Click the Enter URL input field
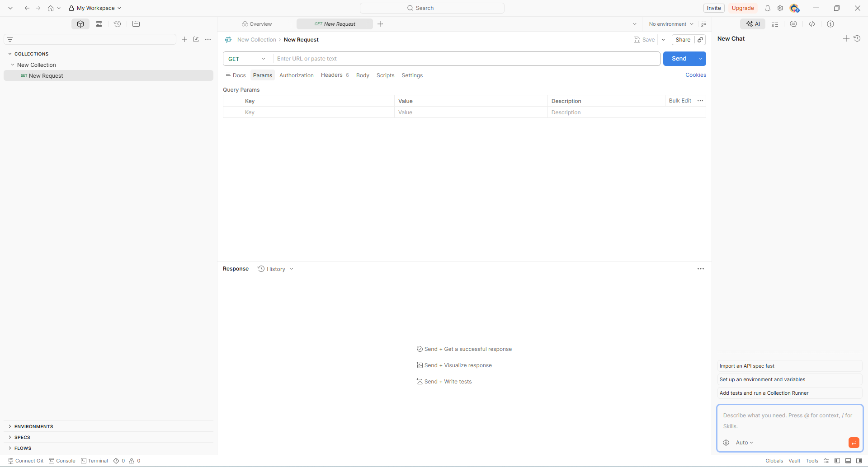The height and width of the screenshot is (467, 868). tap(467, 59)
